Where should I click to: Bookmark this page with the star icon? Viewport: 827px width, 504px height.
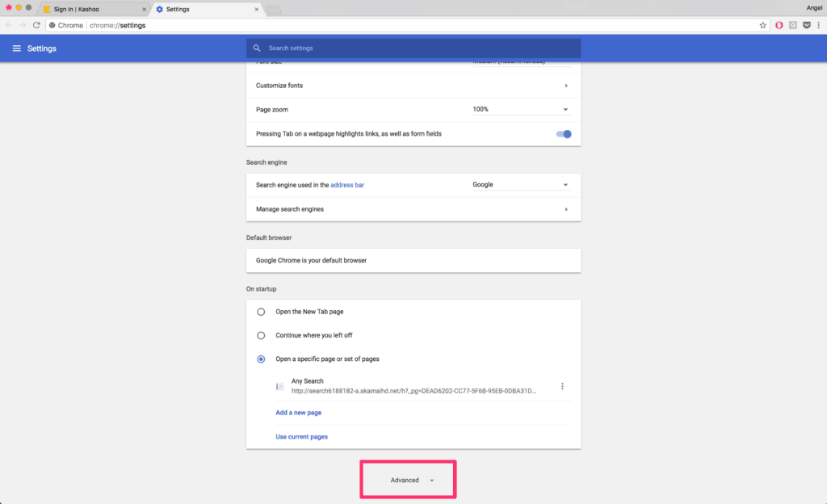point(762,25)
